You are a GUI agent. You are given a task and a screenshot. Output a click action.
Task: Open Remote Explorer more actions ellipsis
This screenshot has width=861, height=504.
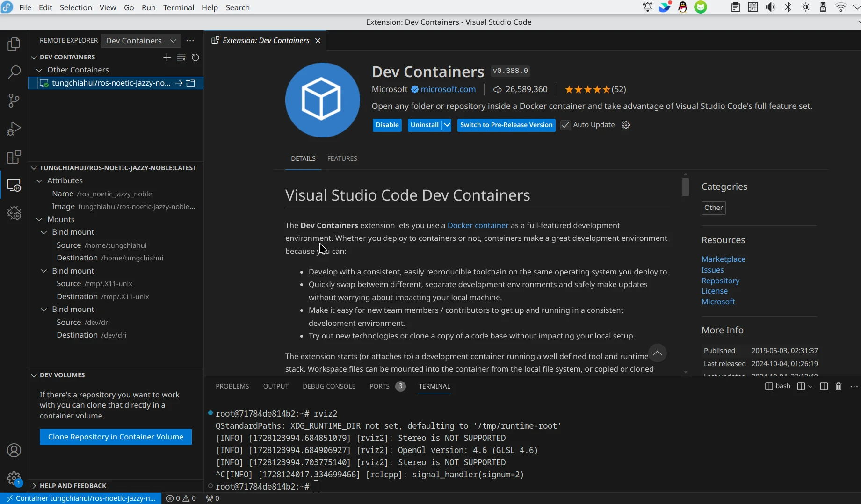pos(190,41)
